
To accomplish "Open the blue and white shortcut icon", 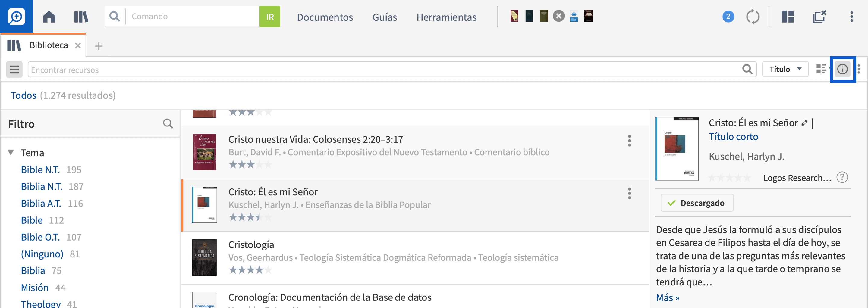I will (x=574, y=16).
